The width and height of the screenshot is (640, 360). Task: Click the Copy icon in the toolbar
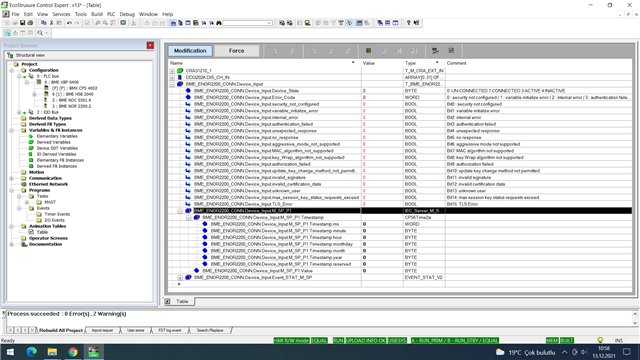tap(44, 23)
